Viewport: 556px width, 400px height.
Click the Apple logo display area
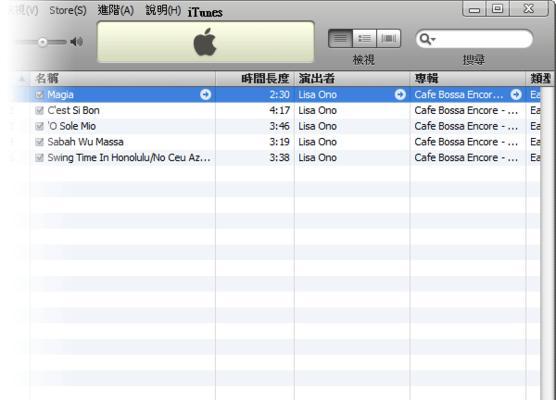pos(205,42)
